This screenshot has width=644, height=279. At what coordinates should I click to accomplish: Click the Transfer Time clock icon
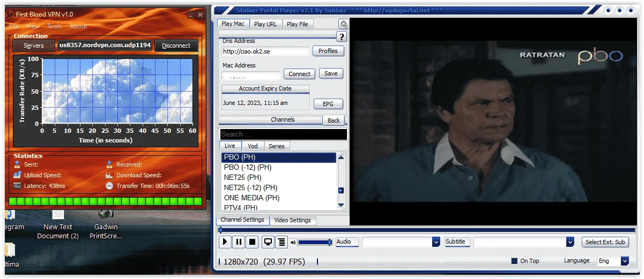coord(109,186)
